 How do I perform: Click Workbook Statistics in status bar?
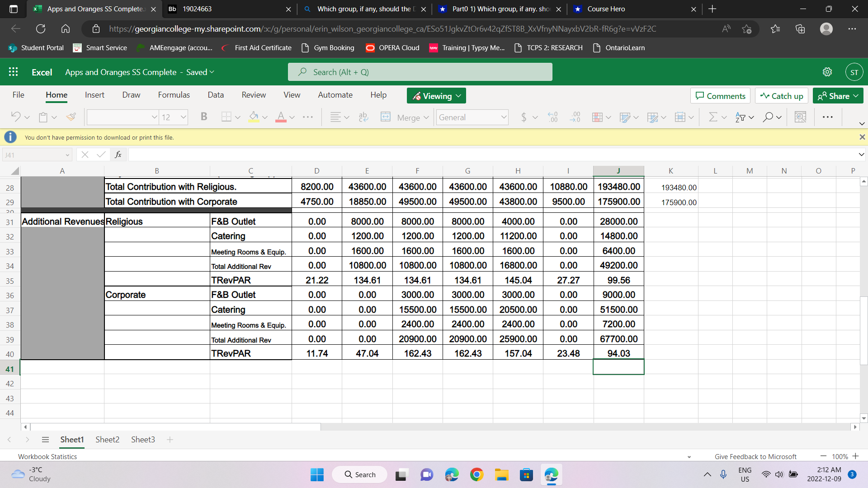[x=47, y=456]
